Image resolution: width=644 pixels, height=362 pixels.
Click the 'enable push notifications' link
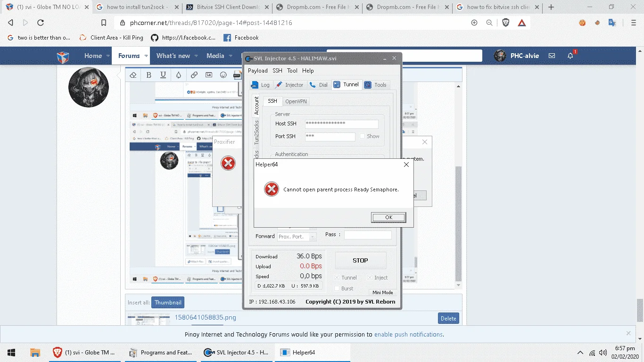[x=408, y=335]
